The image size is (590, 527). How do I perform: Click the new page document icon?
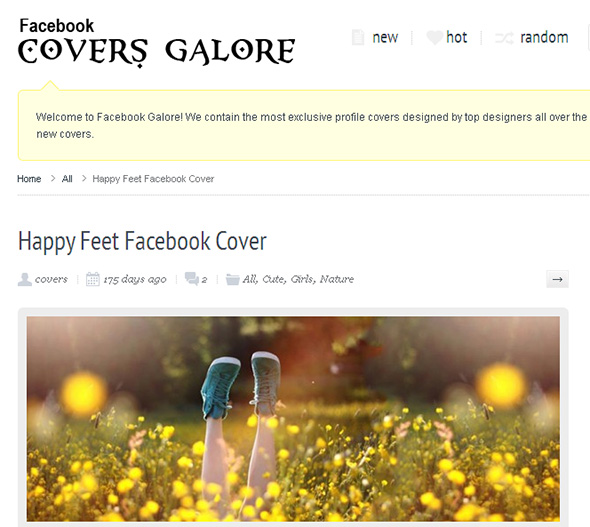coord(358,37)
